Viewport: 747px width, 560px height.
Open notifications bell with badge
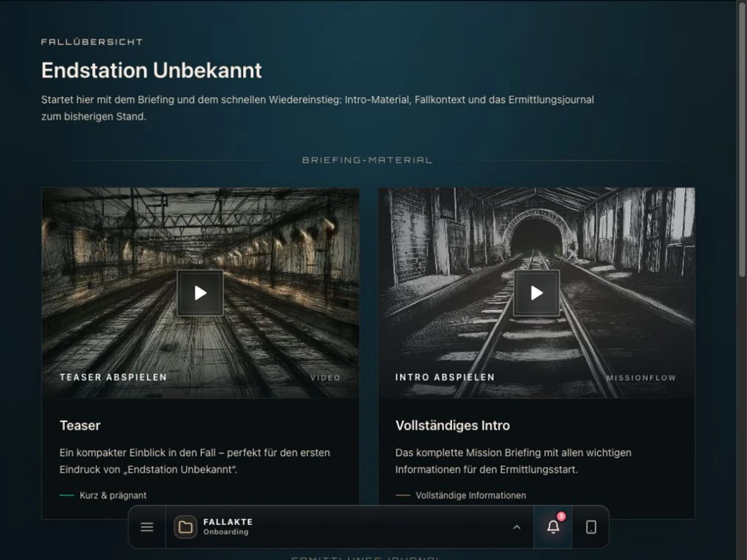coord(553,526)
